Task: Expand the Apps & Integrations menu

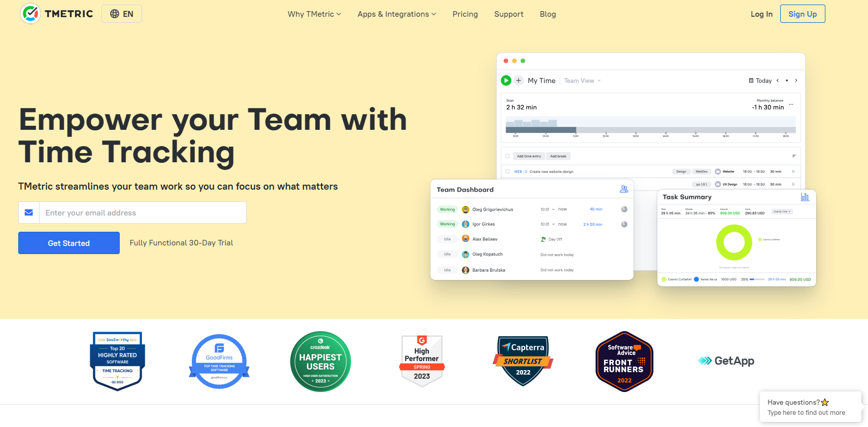Action: pos(397,14)
